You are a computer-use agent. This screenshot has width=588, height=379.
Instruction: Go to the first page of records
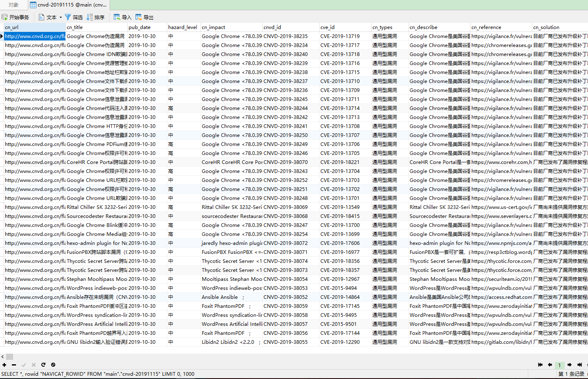click(x=540, y=365)
